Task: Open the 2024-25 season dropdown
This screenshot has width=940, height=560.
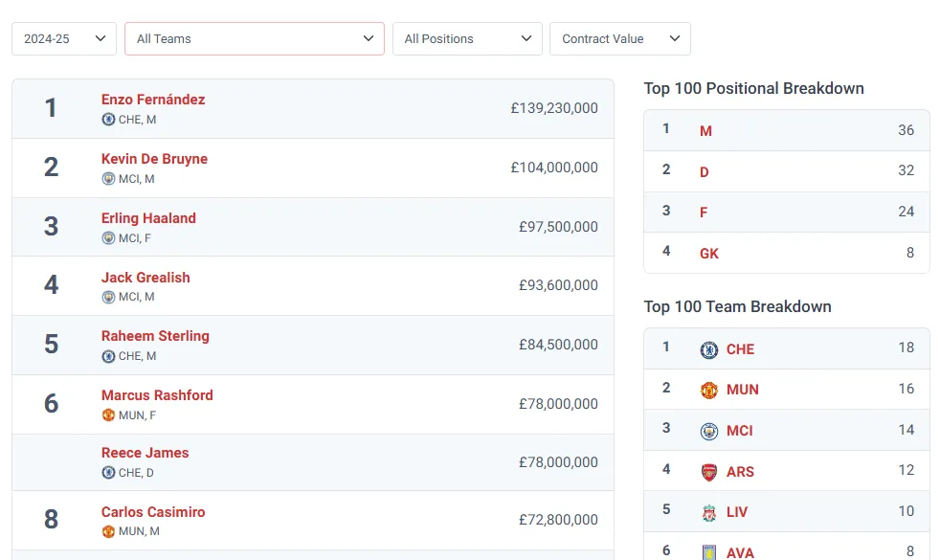Action: [64, 39]
